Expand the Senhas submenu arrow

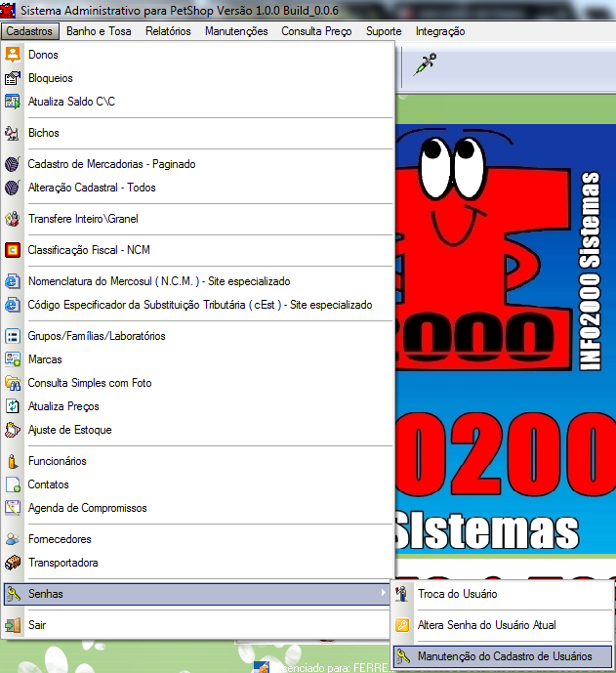pyautogui.click(x=383, y=593)
